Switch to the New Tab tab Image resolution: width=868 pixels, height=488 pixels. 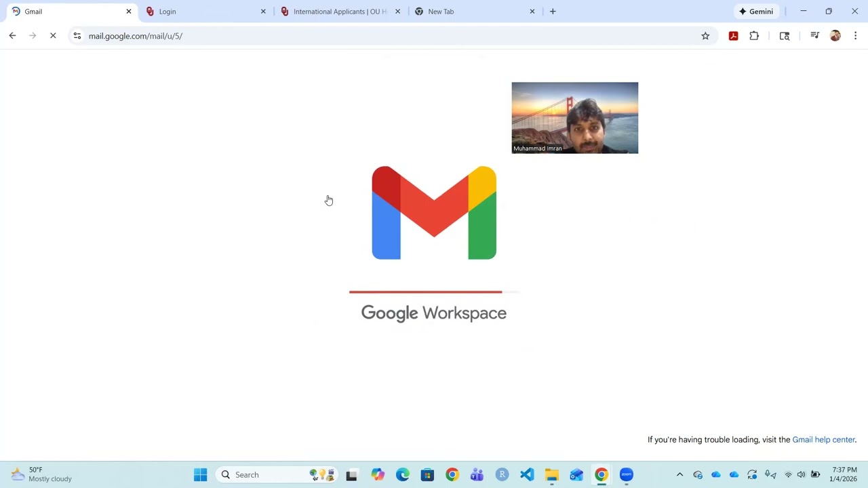pos(473,12)
